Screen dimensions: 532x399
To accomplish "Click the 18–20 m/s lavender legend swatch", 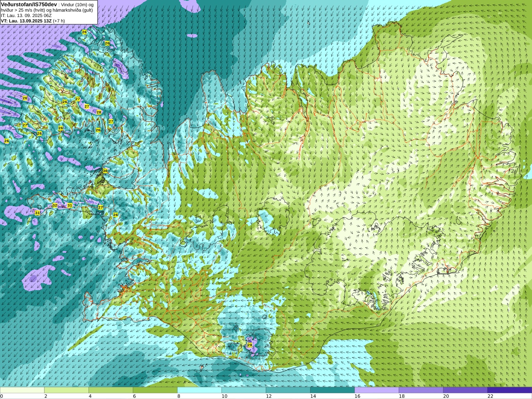I will (x=421, y=390).
